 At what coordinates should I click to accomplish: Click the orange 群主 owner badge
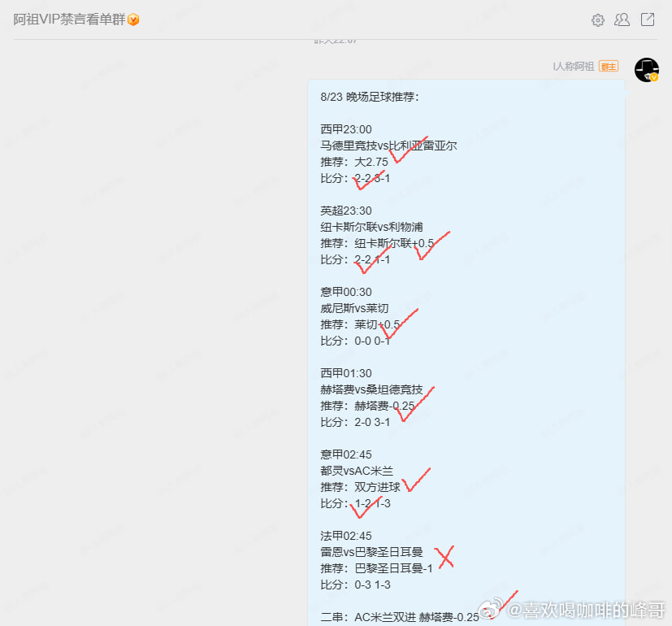tap(609, 66)
